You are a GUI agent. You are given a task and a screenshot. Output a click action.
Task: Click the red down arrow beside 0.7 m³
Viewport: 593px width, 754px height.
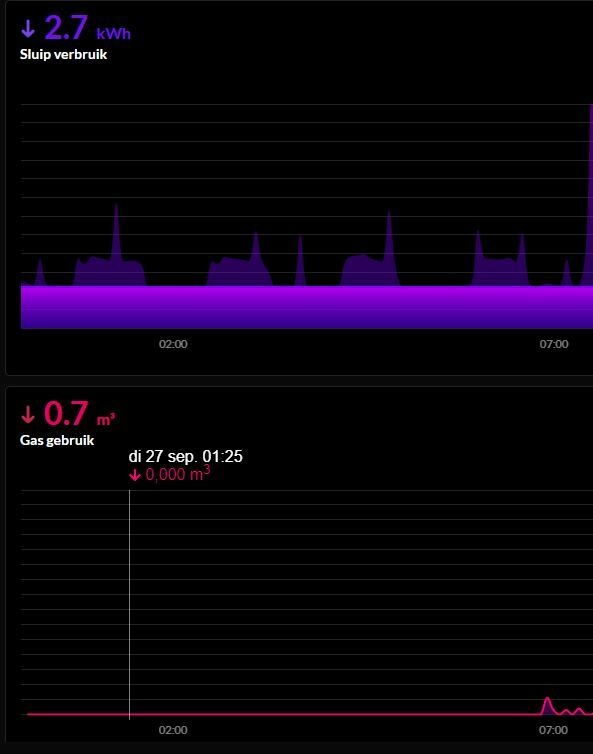pyautogui.click(x=28, y=415)
